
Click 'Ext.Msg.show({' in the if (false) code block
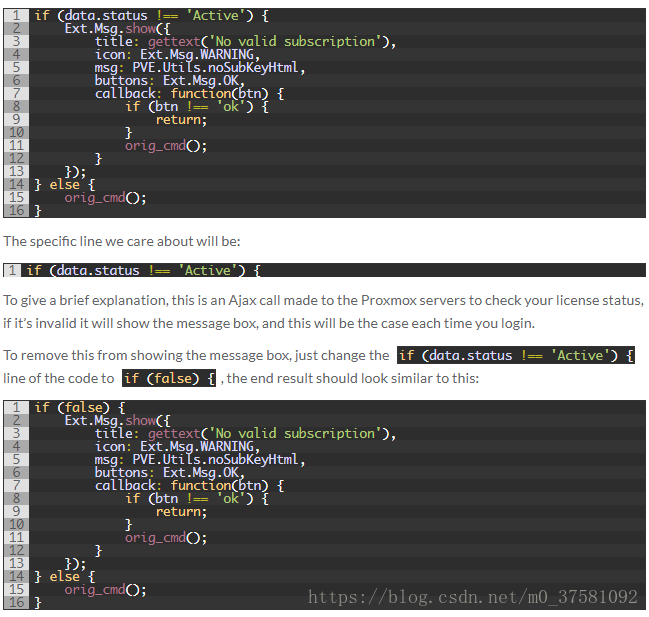[x=117, y=420]
